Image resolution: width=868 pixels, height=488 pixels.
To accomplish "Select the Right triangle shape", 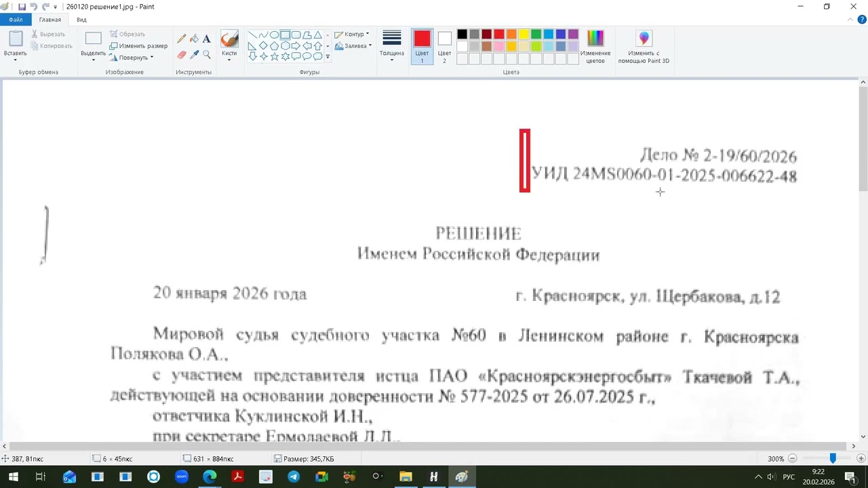I will (x=252, y=45).
